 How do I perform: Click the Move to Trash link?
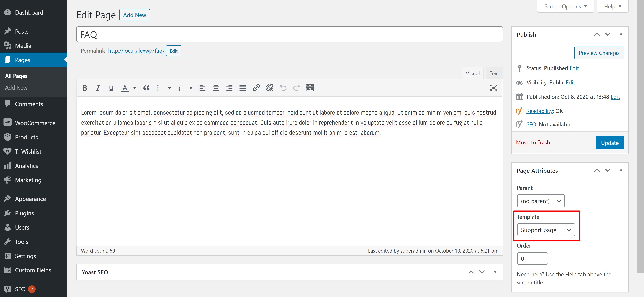coord(532,143)
